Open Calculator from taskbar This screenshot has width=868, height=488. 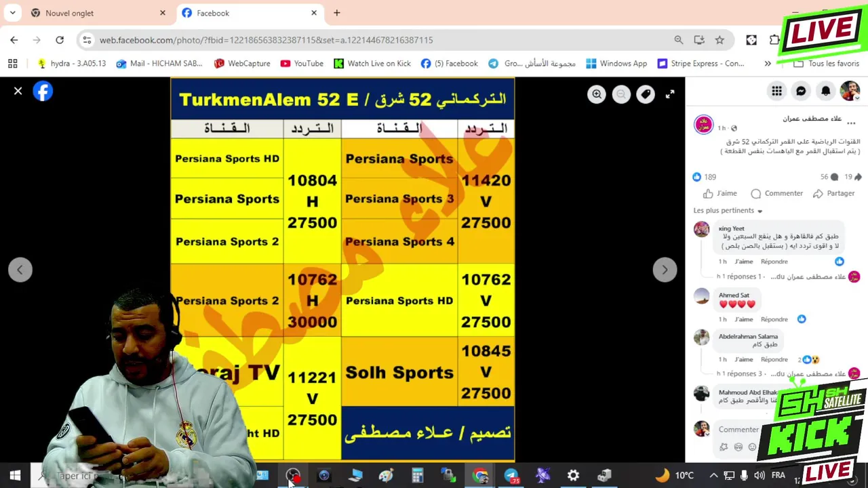click(x=417, y=476)
